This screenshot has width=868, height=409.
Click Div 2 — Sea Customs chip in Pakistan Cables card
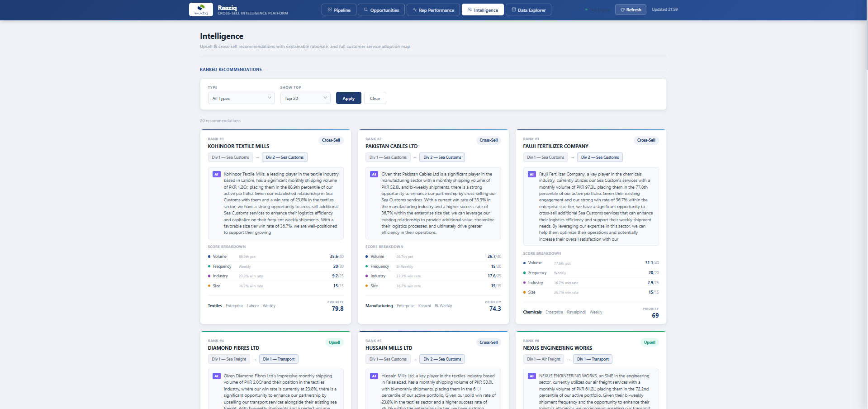pyautogui.click(x=442, y=157)
